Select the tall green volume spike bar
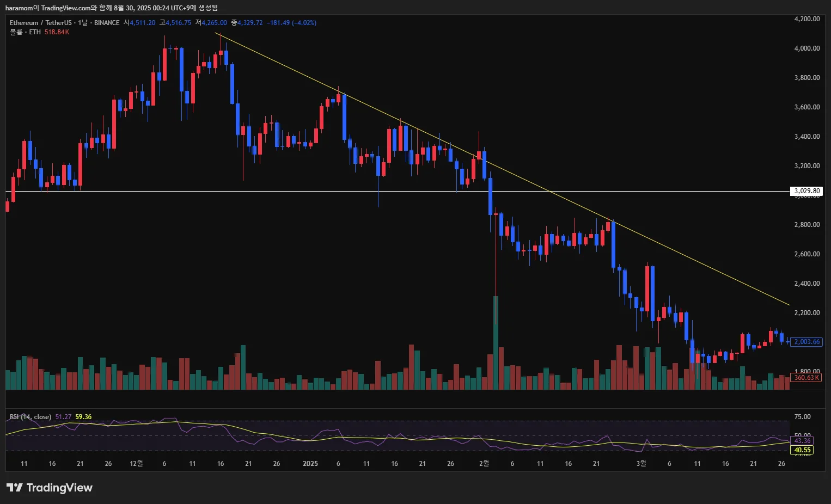This screenshot has height=504, width=831. (496, 343)
